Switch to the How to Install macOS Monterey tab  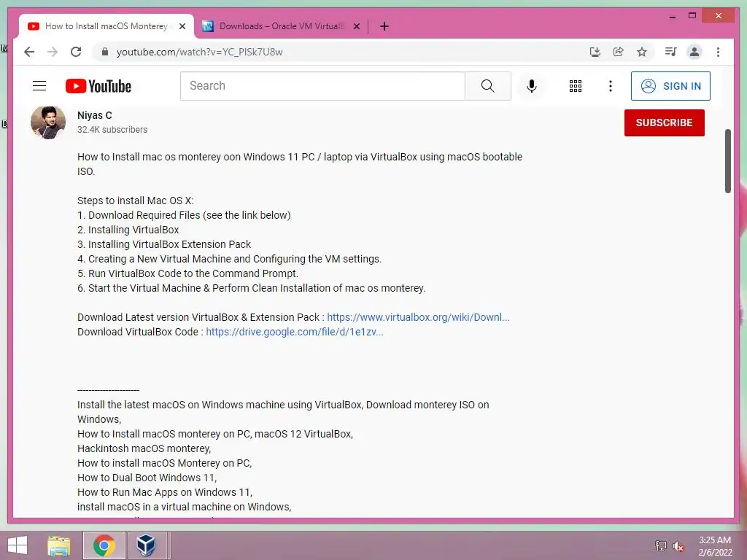pyautogui.click(x=106, y=26)
